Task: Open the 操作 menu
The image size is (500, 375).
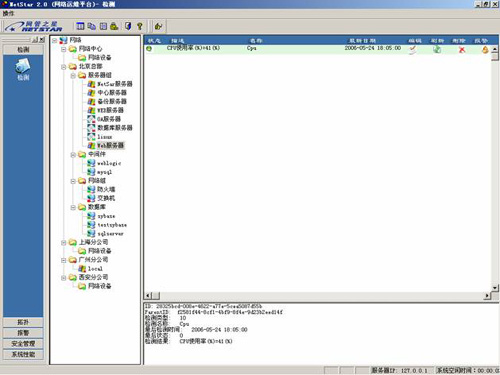Action: pos(8,13)
